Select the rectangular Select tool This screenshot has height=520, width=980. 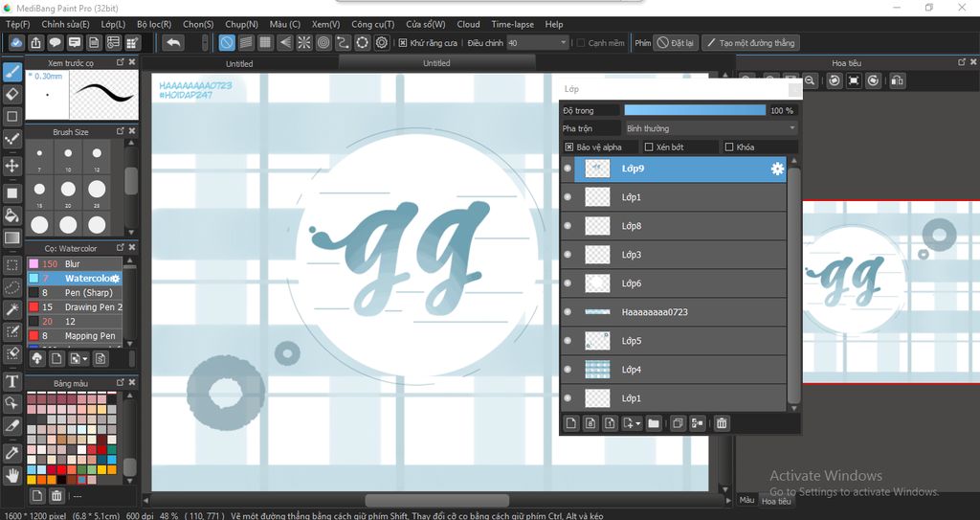coord(11,265)
